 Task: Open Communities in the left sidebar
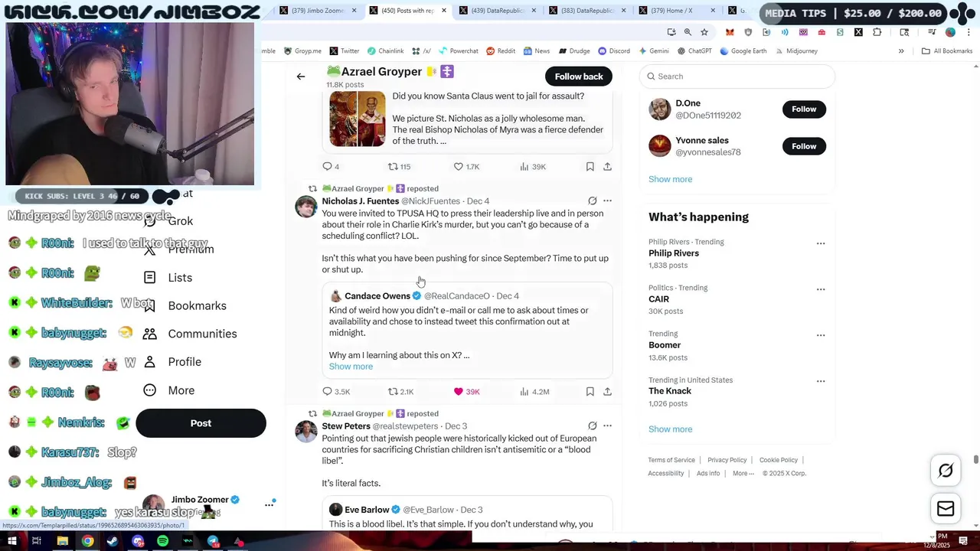[202, 334]
